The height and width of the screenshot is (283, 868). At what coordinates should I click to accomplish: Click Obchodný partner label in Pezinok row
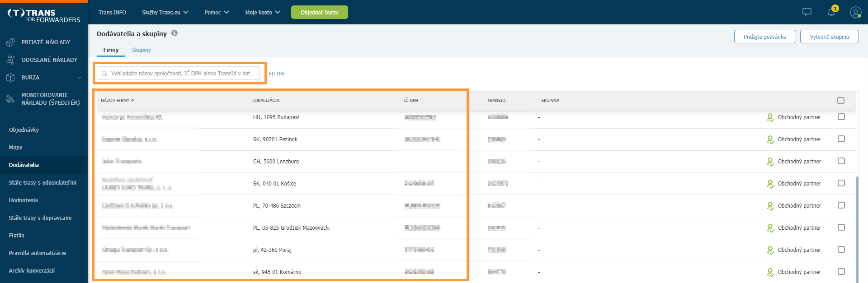[x=799, y=139]
